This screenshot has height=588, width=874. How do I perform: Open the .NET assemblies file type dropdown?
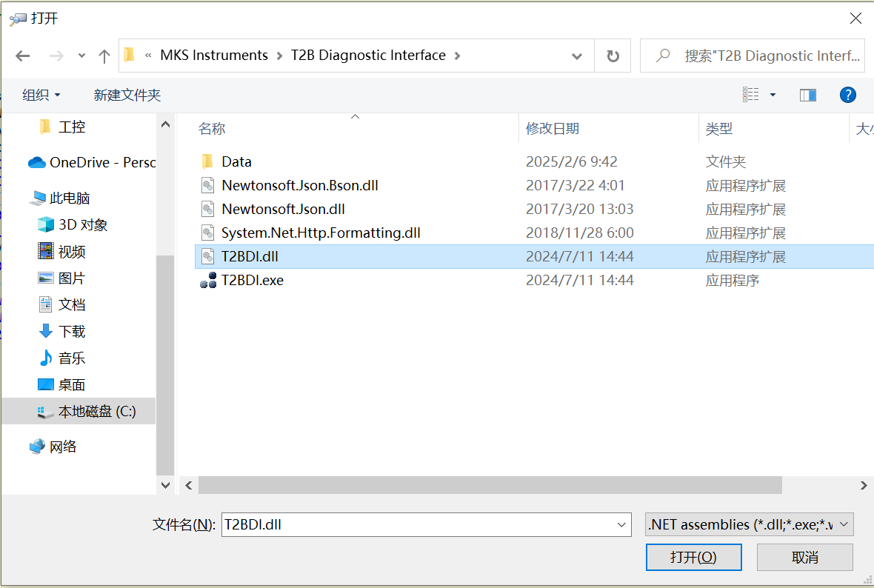coord(750,524)
